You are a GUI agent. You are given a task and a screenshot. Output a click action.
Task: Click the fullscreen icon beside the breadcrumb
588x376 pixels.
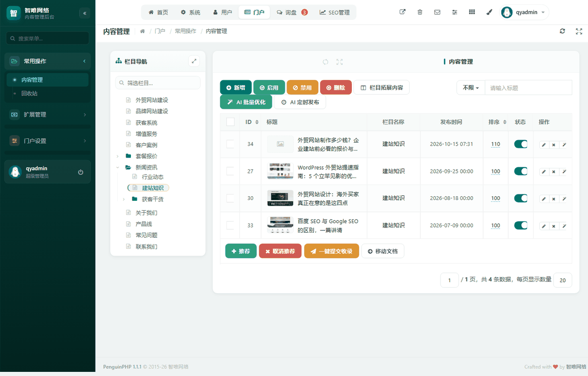tap(579, 31)
